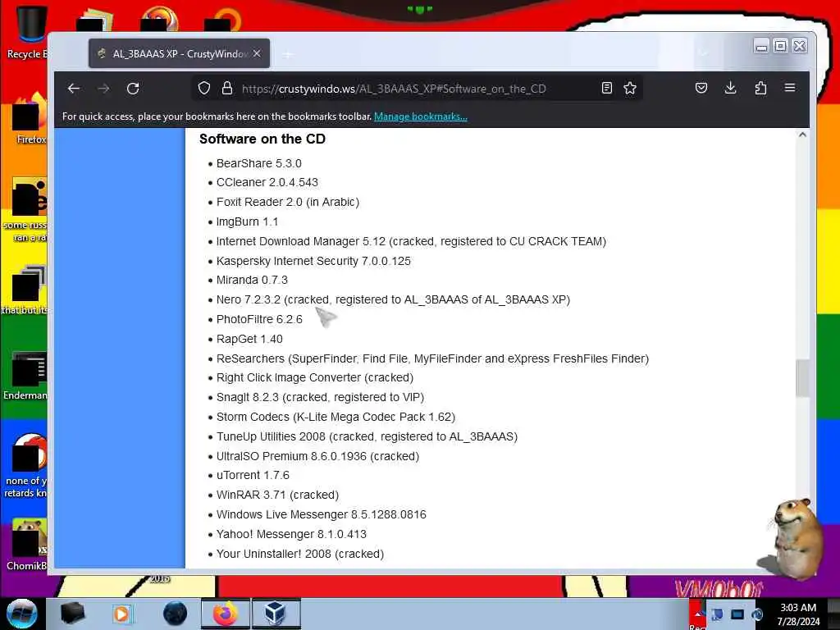Open the Downloads panel
This screenshot has height=630, width=840.
pos(730,88)
